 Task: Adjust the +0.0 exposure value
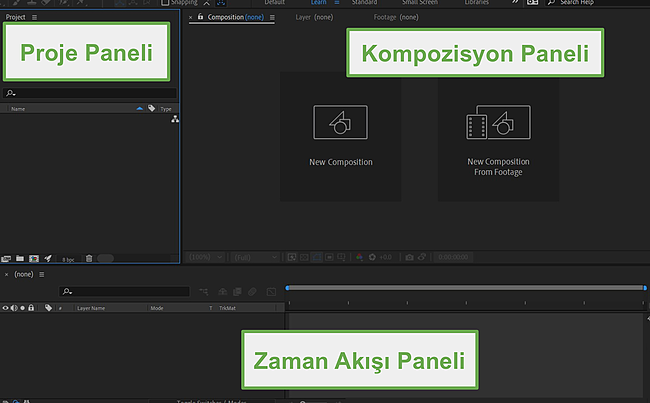(386, 257)
